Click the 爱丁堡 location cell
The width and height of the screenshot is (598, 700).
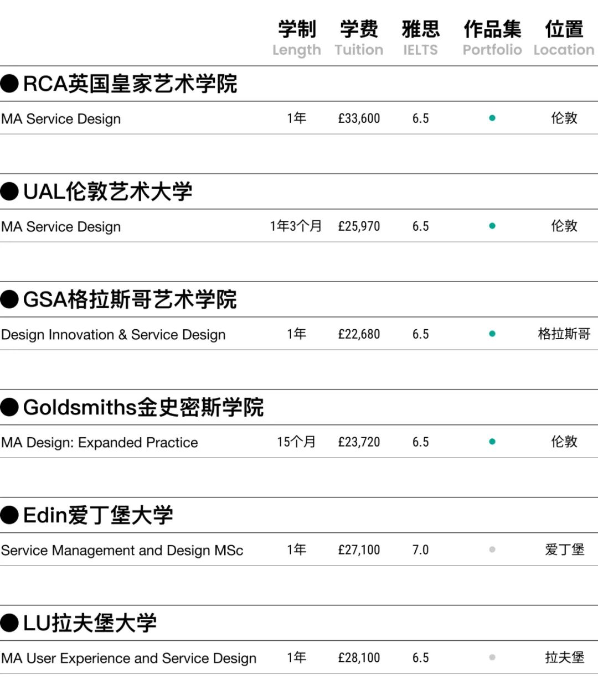pos(564,549)
